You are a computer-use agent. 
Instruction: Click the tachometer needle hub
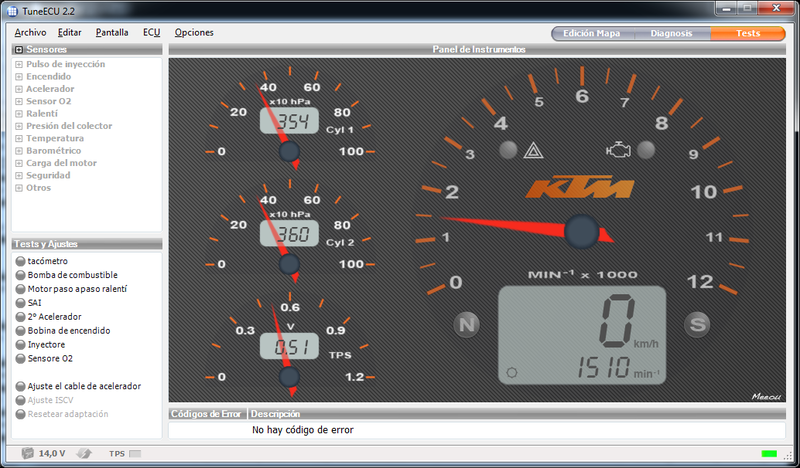pos(581,232)
